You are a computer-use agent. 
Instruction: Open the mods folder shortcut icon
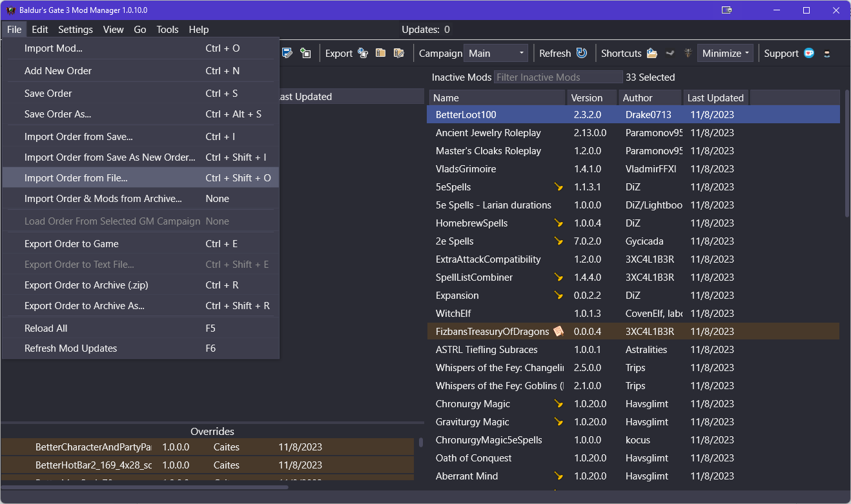[x=652, y=53]
